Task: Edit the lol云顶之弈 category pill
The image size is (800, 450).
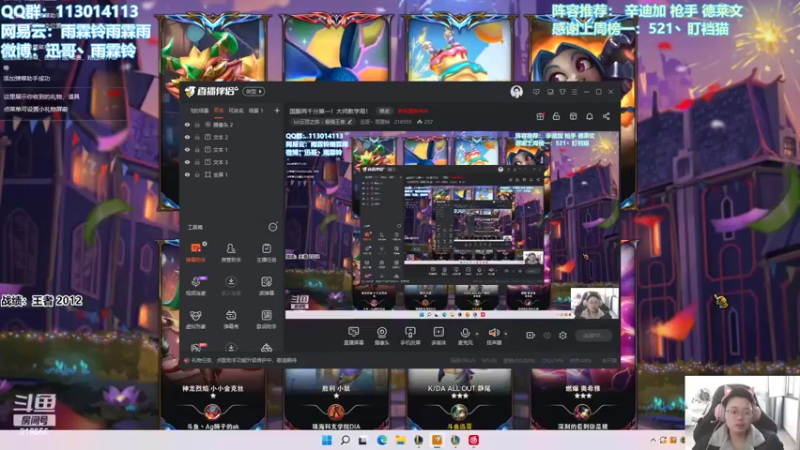Action: (322, 122)
